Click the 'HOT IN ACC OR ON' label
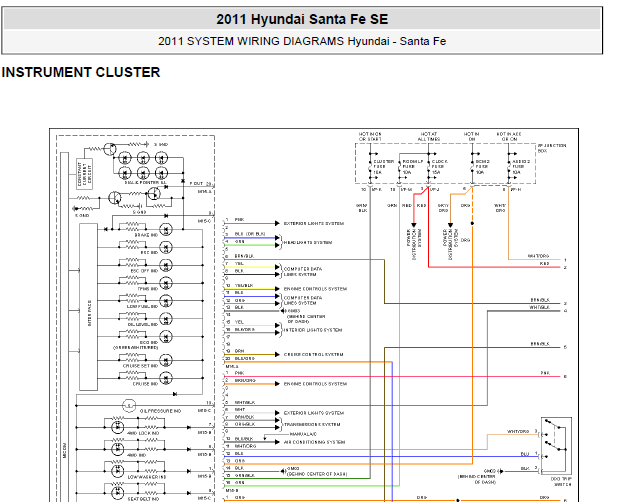622x502 pixels. tap(509, 137)
